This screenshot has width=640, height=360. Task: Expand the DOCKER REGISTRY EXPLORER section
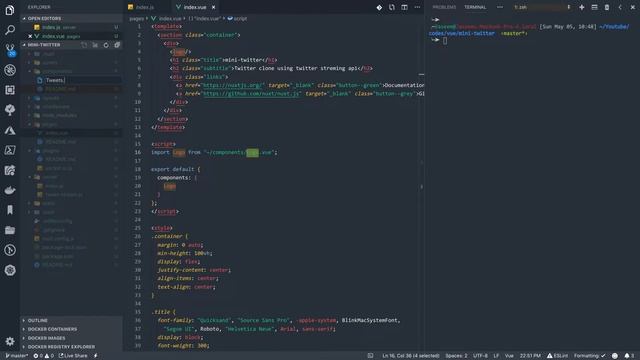(61, 347)
